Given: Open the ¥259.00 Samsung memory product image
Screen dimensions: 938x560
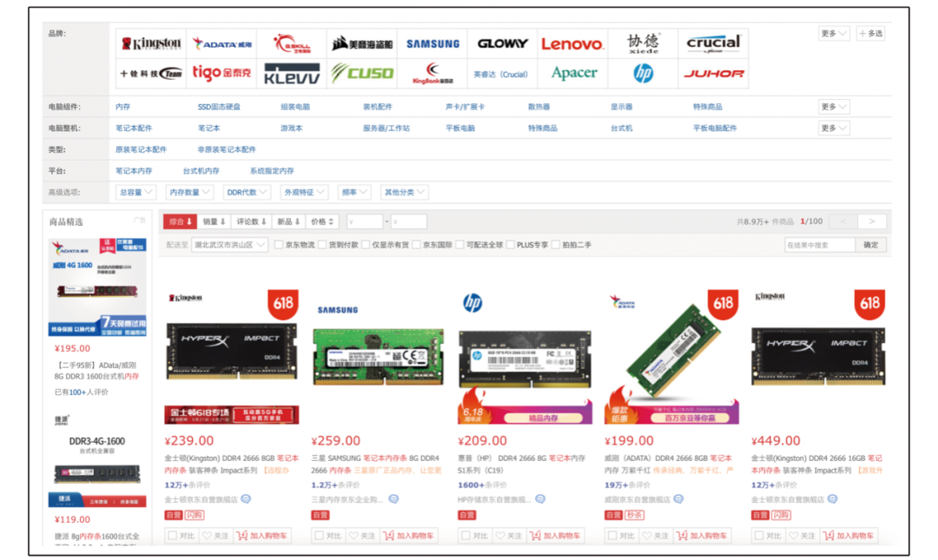Looking at the screenshot, I should (378, 357).
